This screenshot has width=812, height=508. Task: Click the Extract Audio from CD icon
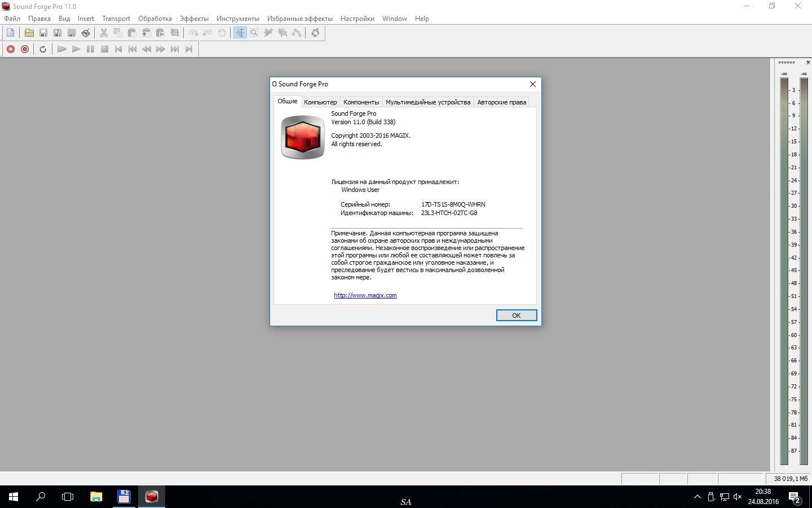coord(86,33)
